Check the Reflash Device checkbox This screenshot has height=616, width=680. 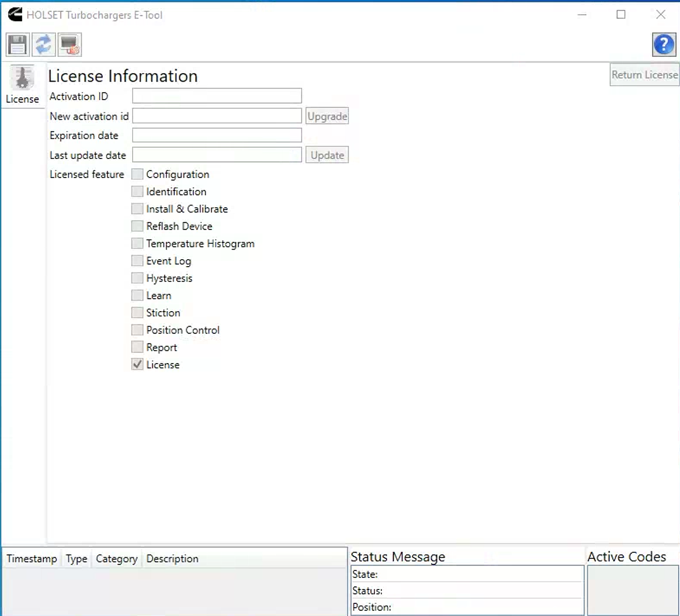click(137, 226)
